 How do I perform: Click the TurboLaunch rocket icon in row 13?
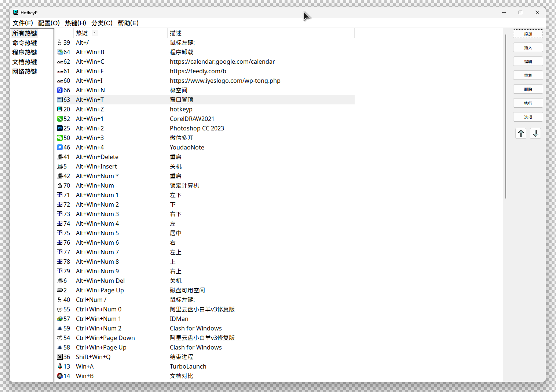(x=60, y=366)
